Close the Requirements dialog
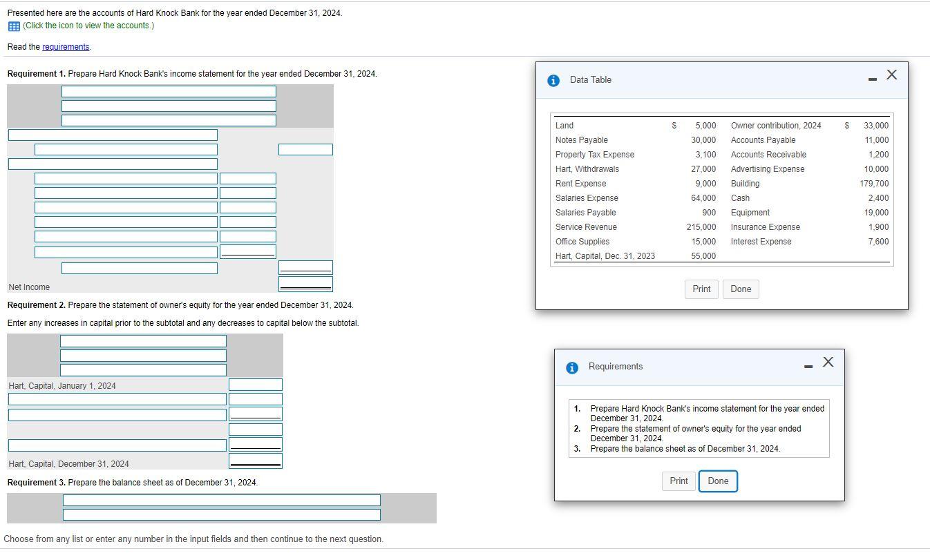The width and height of the screenshot is (930, 560). [x=828, y=362]
